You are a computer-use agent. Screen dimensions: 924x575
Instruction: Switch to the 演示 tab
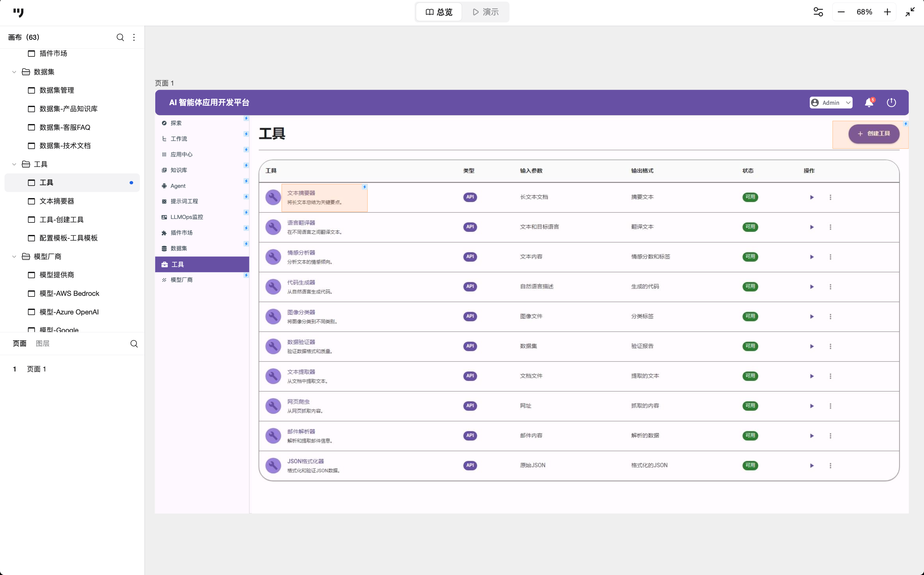point(486,12)
